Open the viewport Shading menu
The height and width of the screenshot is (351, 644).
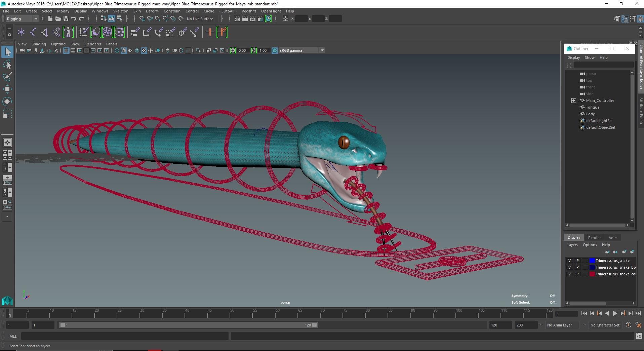tap(39, 44)
